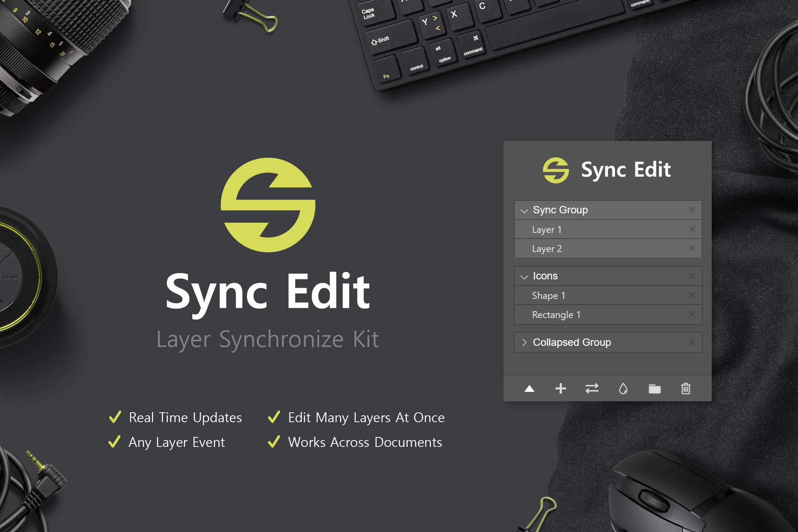Click the Sync Edit panel logo

(x=556, y=170)
